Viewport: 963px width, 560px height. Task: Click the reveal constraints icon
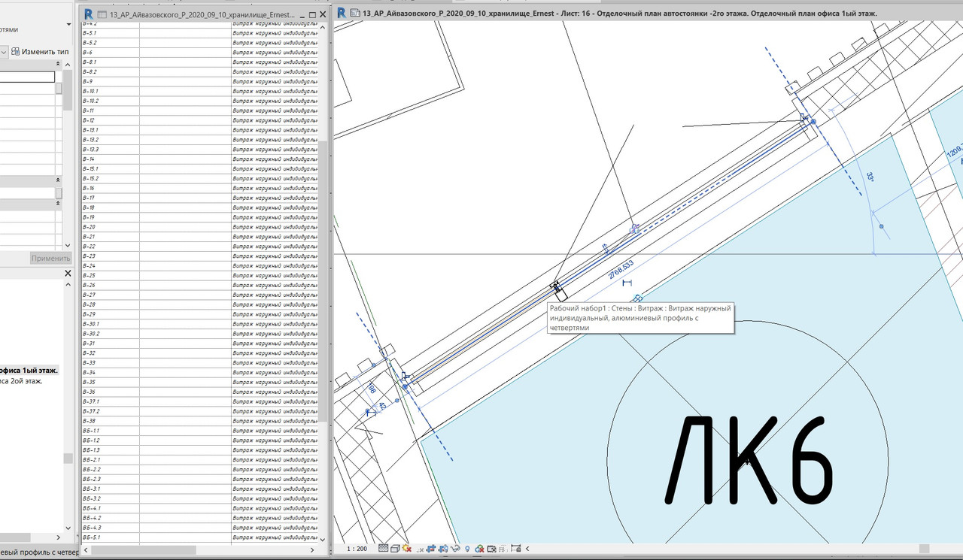pos(515,549)
